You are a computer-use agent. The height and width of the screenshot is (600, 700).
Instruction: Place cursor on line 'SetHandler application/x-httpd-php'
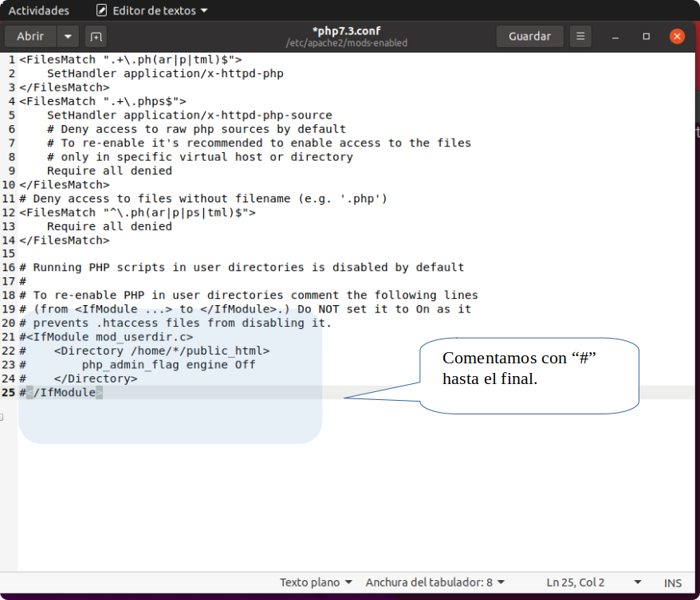click(x=165, y=73)
